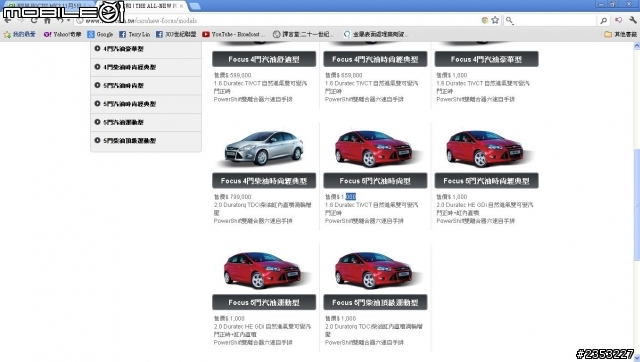Open the 我的最愛 bookmark
This screenshot has height=362, width=640.
(x=20, y=34)
